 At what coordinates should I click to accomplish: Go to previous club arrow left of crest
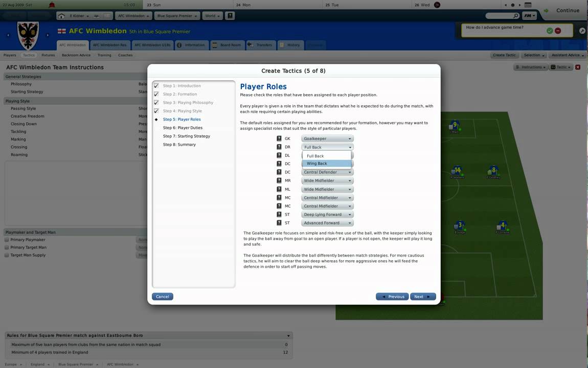coord(8,35)
